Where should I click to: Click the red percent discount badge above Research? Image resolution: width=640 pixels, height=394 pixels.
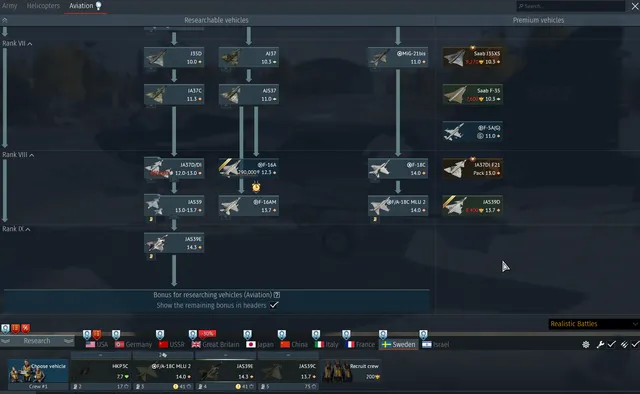click(x=26, y=329)
